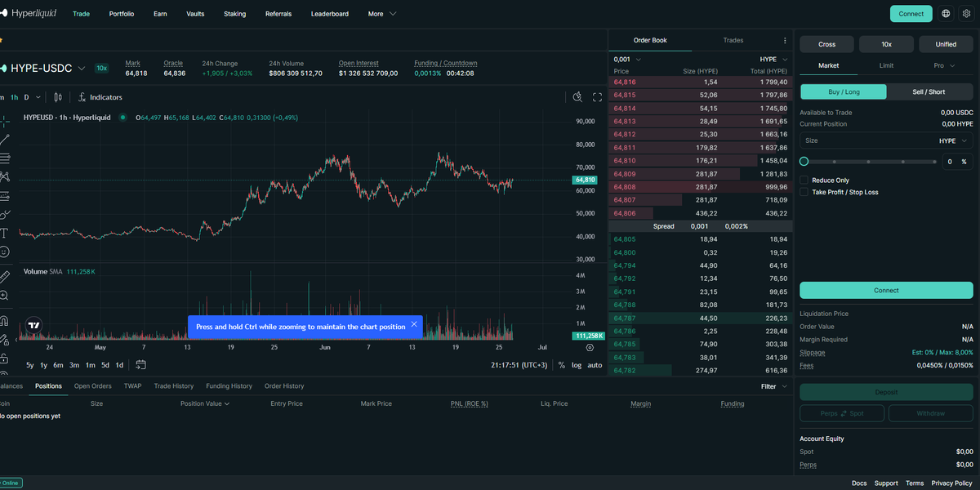Viewport: 980px width, 490px height.
Task: Open the Leaderboard page
Action: 330,14
